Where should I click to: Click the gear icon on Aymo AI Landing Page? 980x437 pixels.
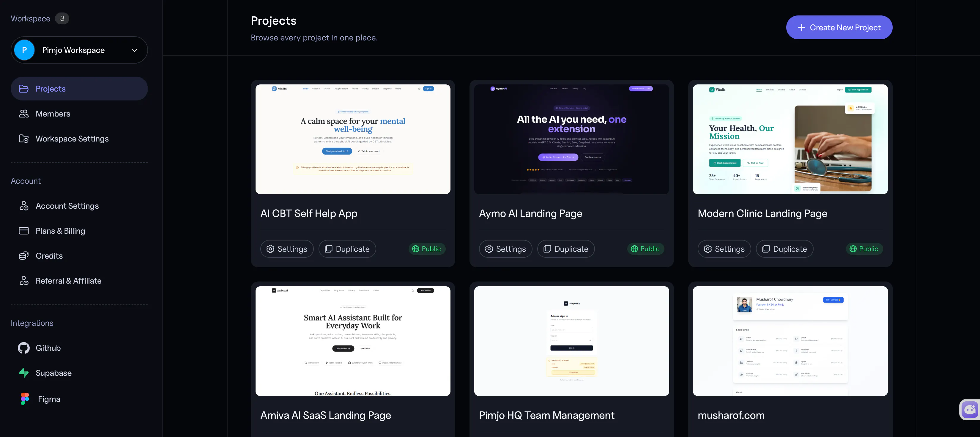click(x=489, y=249)
